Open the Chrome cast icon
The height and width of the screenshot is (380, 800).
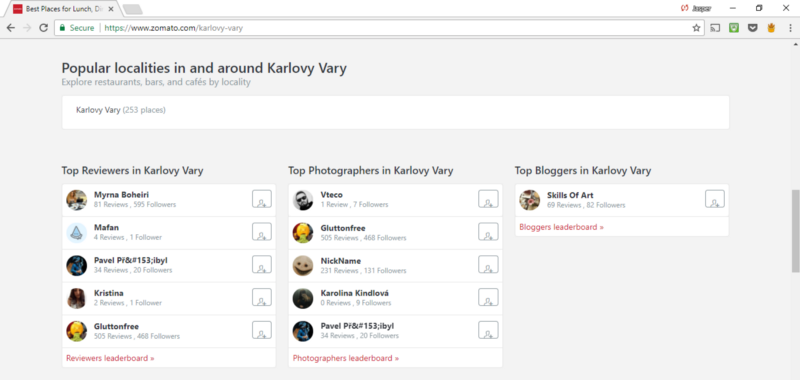(x=715, y=28)
